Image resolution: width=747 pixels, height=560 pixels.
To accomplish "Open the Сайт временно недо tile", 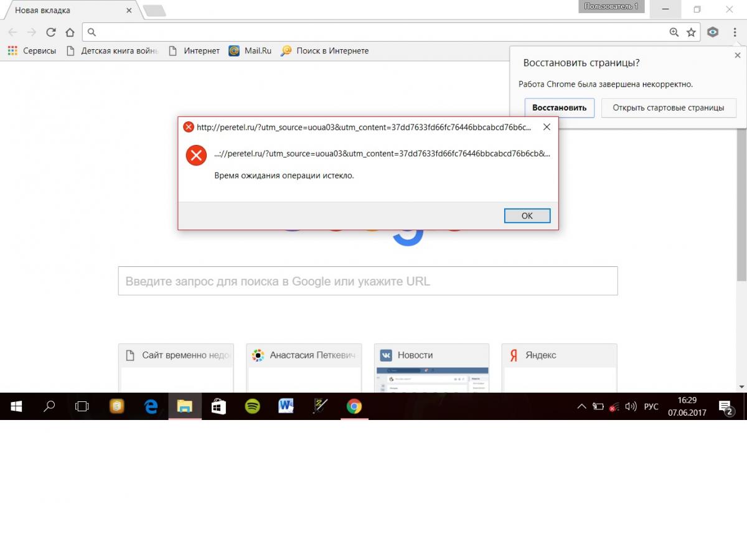I will pos(176,368).
